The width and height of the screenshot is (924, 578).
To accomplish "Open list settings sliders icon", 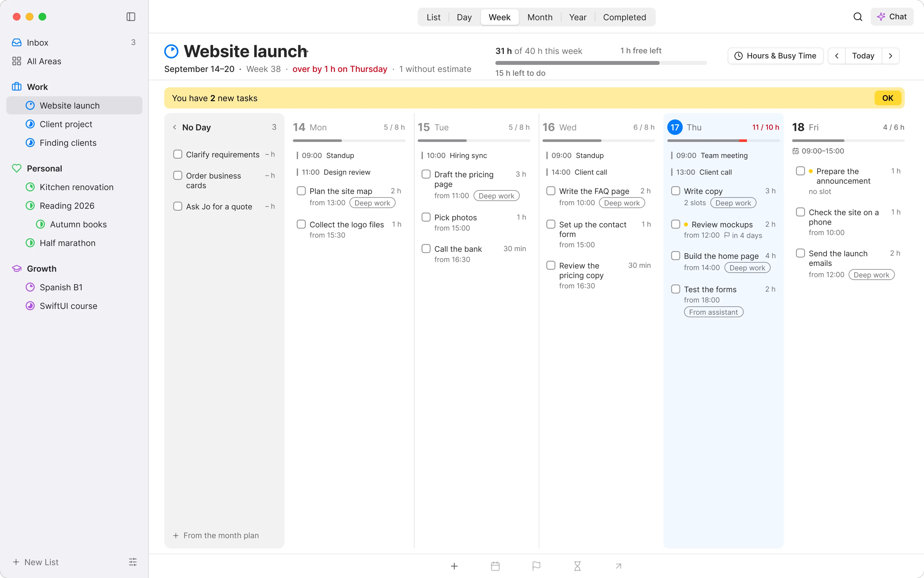I will point(133,562).
